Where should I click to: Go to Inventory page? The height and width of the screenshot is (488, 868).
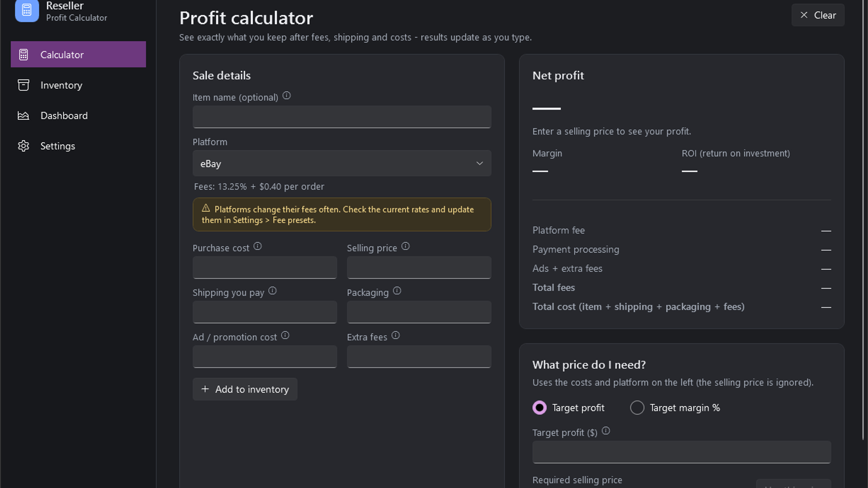(78, 85)
